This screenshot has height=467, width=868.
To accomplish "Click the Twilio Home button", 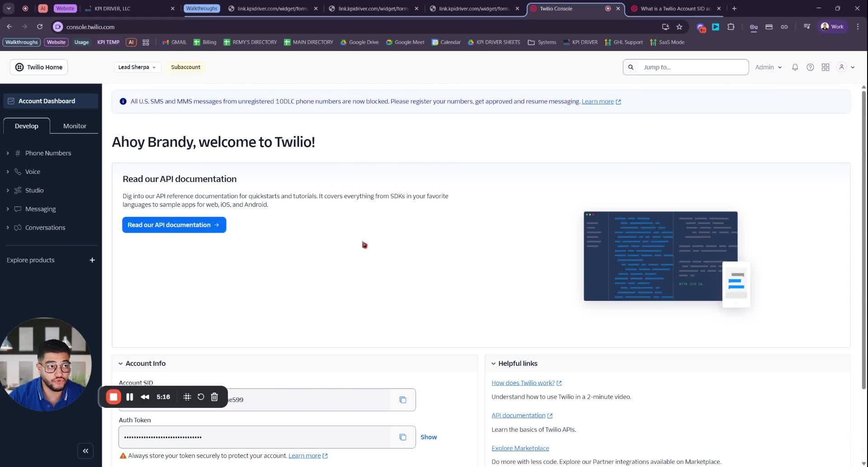I will click(39, 67).
